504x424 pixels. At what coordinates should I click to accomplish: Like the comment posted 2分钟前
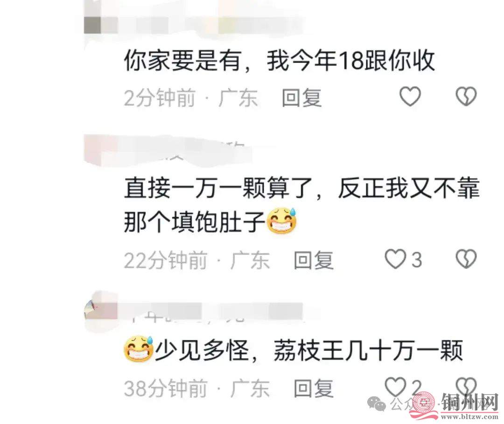(x=410, y=96)
